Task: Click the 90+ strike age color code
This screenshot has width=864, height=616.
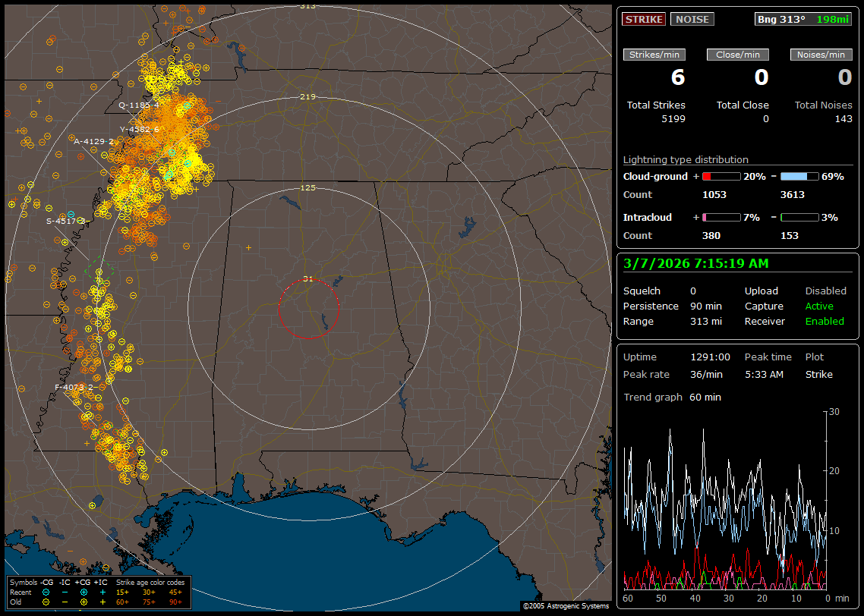Action: pyautogui.click(x=175, y=602)
